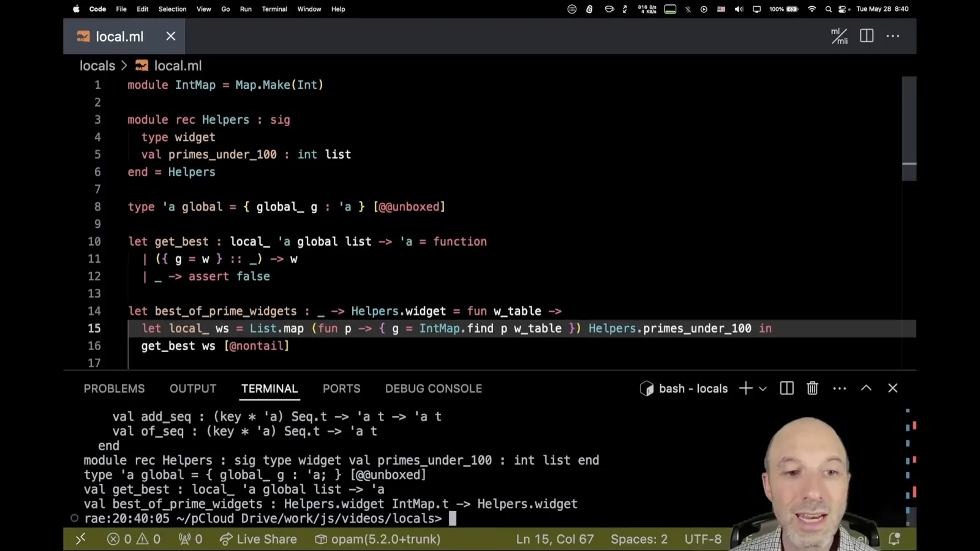The image size is (980, 551).
Task: Select the locals breadcrumb folder
Action: pos(97,66)
